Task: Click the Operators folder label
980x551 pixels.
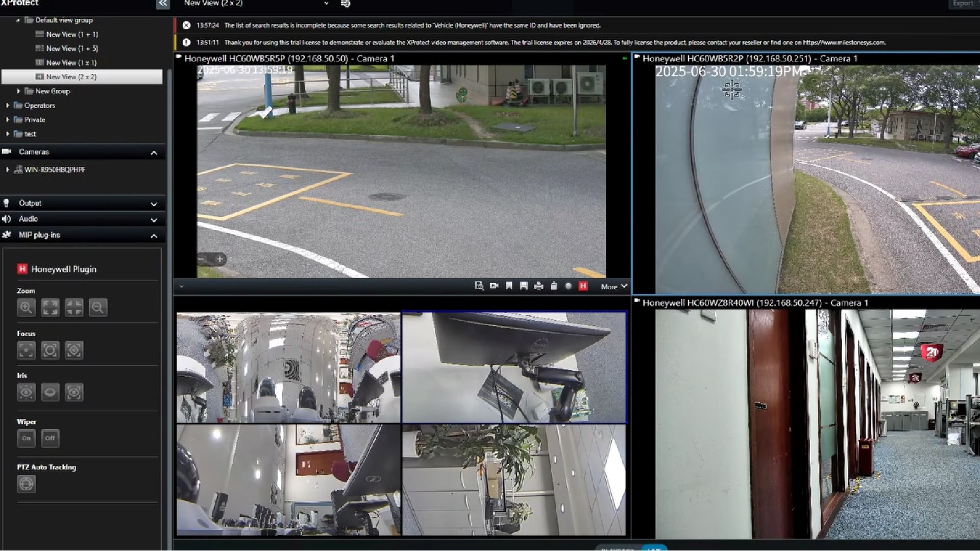Action: (x=40, y=106)
